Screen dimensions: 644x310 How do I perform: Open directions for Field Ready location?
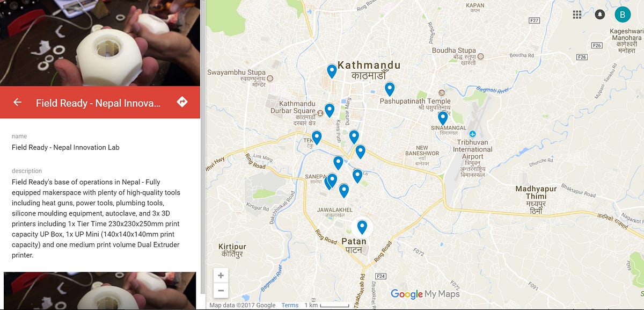point(182,102)
